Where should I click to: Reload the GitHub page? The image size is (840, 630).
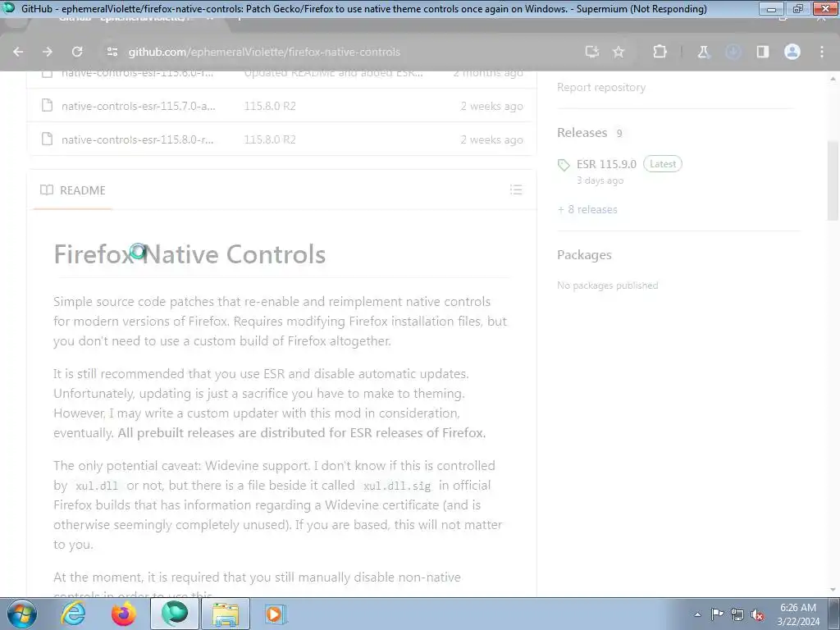pyautogui.click(x=77, y=52)
